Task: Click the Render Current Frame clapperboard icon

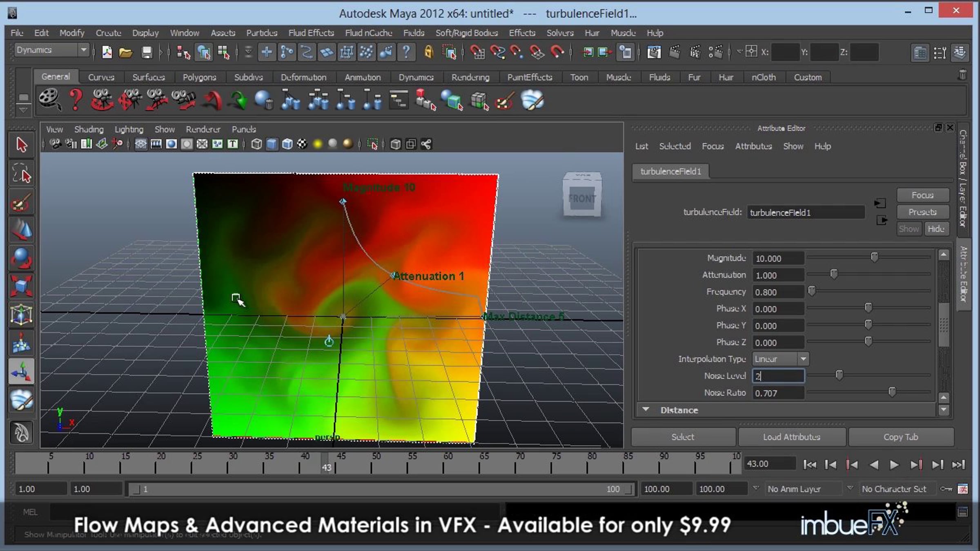Action: [675, 52]
